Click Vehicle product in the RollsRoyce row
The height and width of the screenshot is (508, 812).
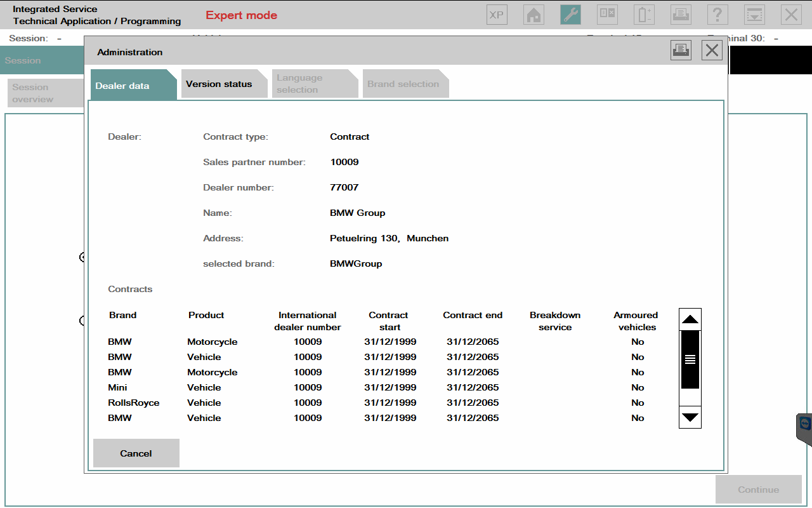[204, 403]
